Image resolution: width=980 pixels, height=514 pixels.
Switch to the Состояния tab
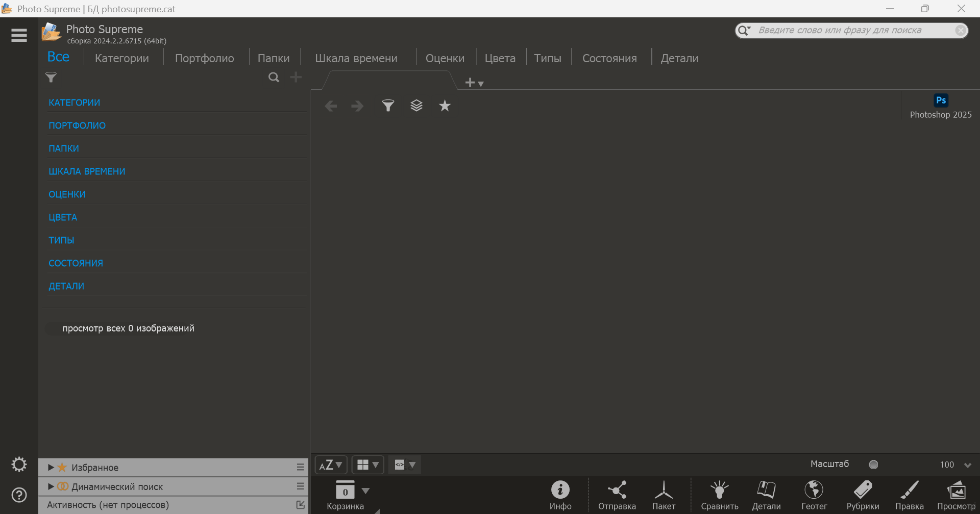pyautogui.click(x=609, y=59)
